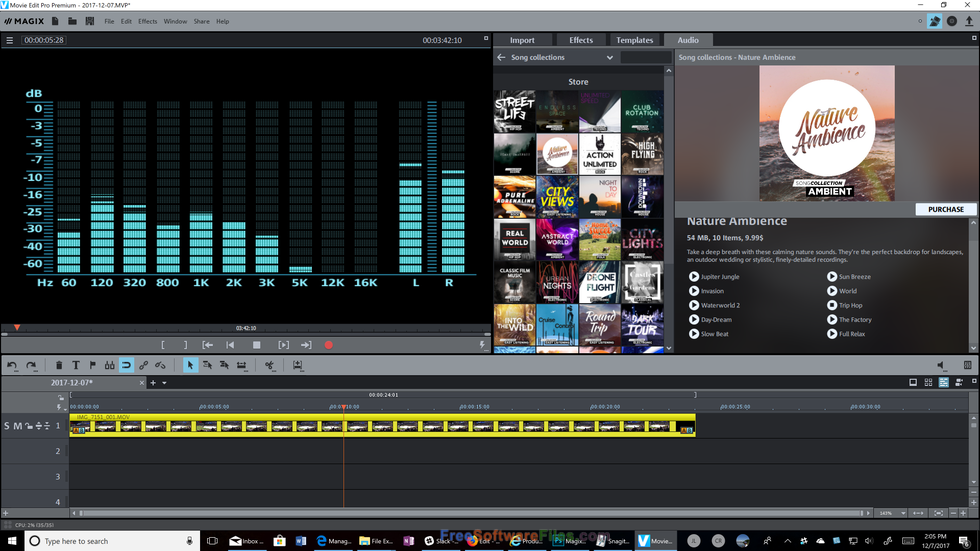
Task: Delete selection using the trash can icon
Action: (x=59, y=365)
